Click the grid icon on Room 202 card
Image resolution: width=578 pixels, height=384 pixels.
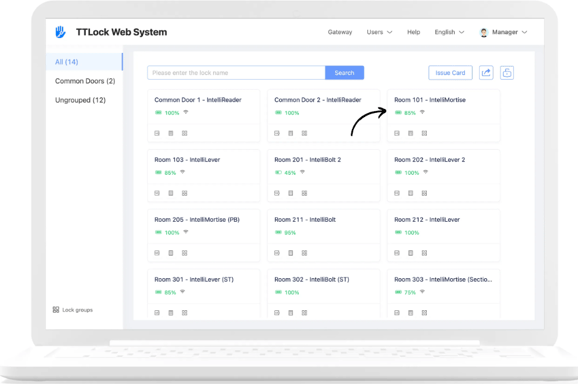tap(424, 193)
